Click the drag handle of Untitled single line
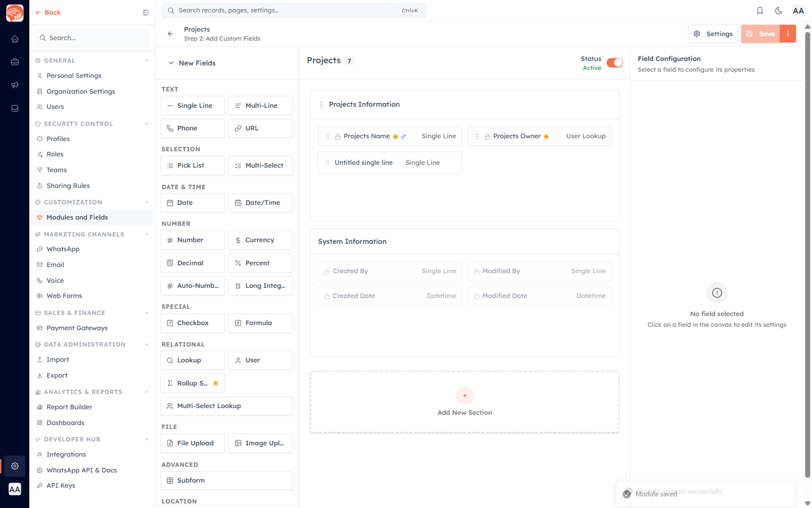Screen dimensions: 812x508 pos(327,163)
